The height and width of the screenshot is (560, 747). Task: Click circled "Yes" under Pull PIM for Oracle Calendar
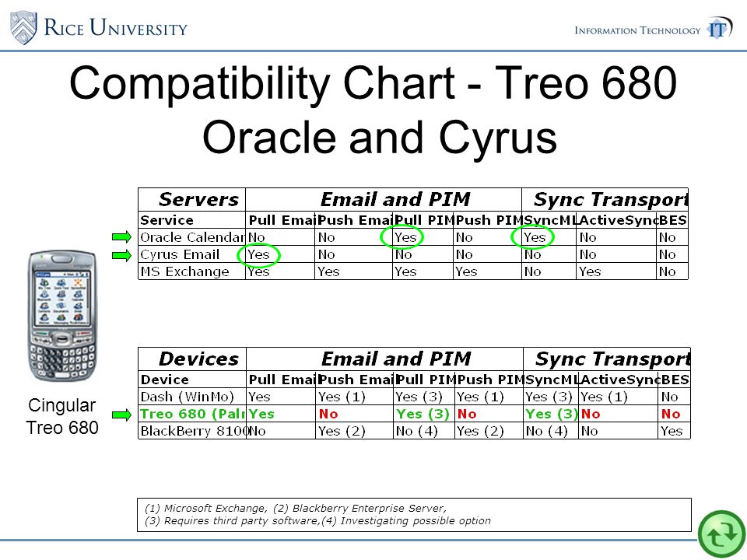[405, 237]
